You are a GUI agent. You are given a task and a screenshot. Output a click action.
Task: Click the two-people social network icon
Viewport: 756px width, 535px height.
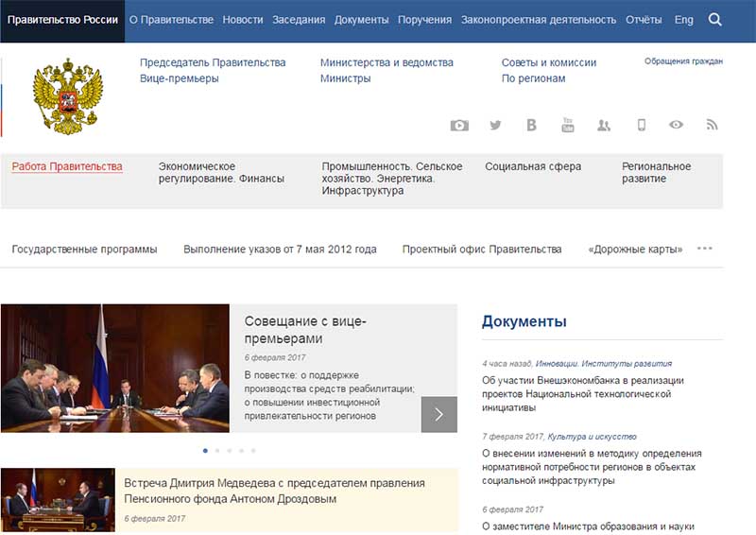[x=604, y=126]
